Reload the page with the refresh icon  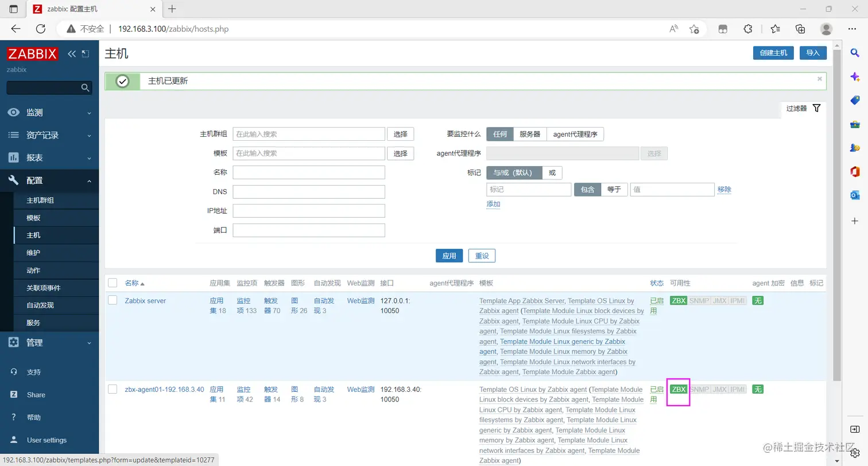41,29
